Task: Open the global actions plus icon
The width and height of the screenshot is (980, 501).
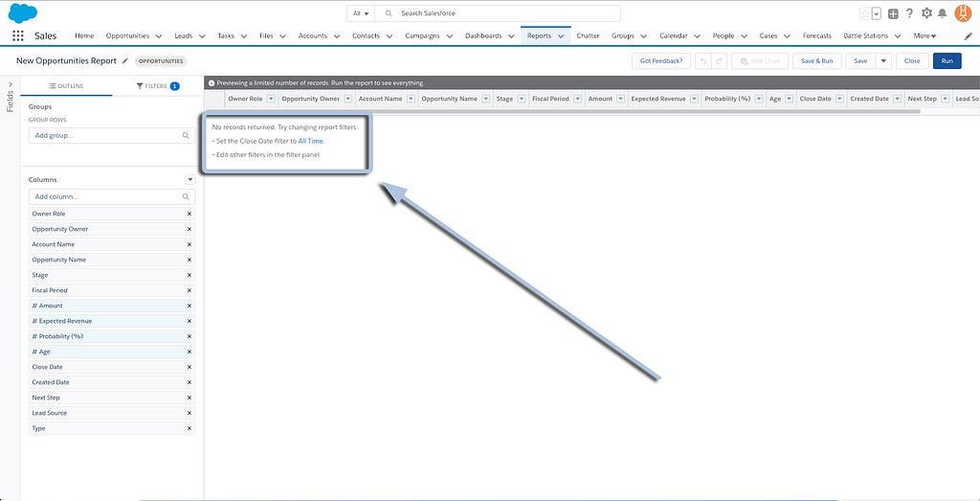Action: coord(893,13)
